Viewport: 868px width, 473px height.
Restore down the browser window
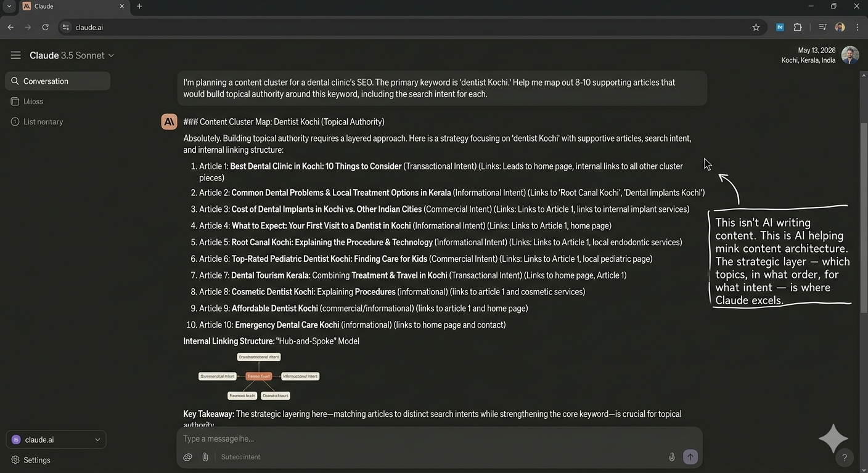(833, 6)
